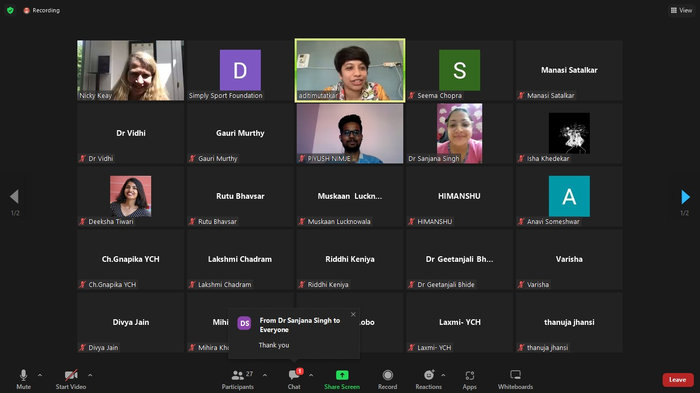Click muted mic icon beside Seema Chopra
The height and width of the screenshot is (393, 700).
point(412,95)
